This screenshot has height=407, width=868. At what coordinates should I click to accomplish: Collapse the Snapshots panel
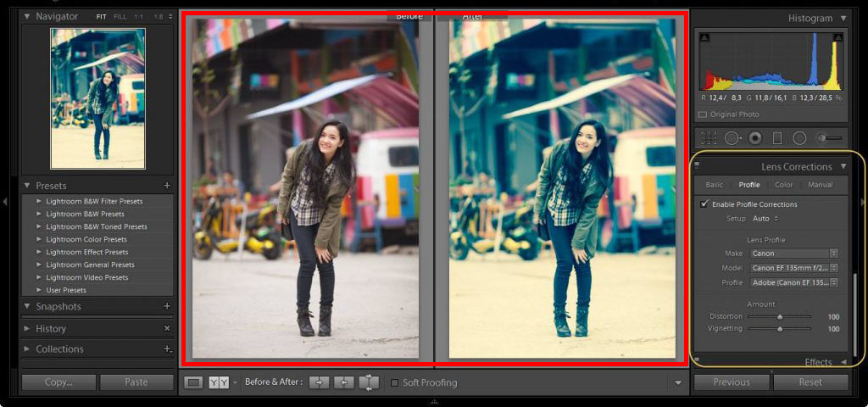pyautogui.click(x=26, y=306)
